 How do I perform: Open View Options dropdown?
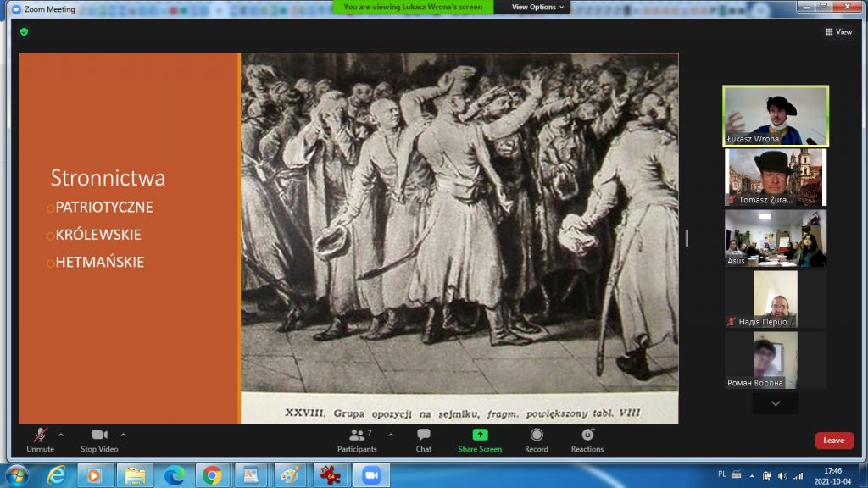pos(538,7)
